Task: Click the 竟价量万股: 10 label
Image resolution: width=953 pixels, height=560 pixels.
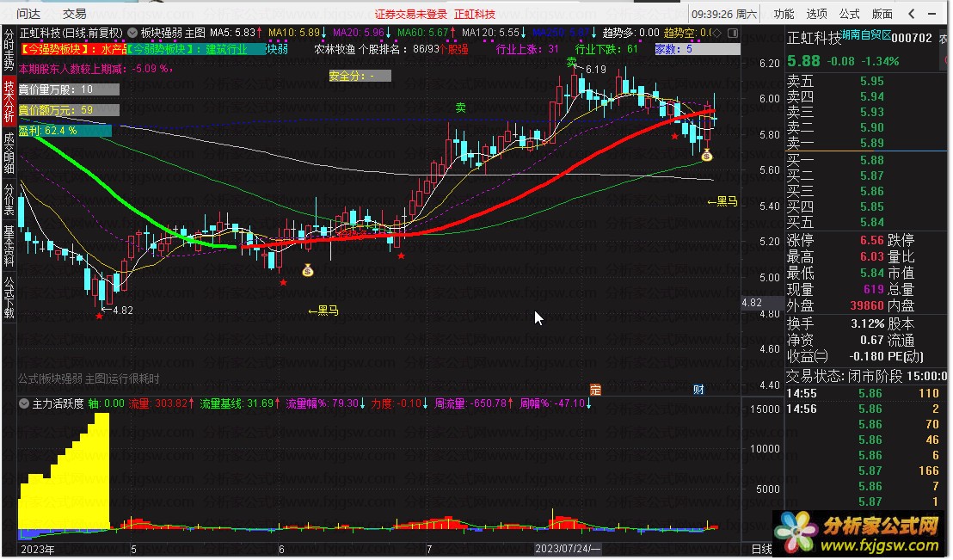Action: [x=69, y=89]
